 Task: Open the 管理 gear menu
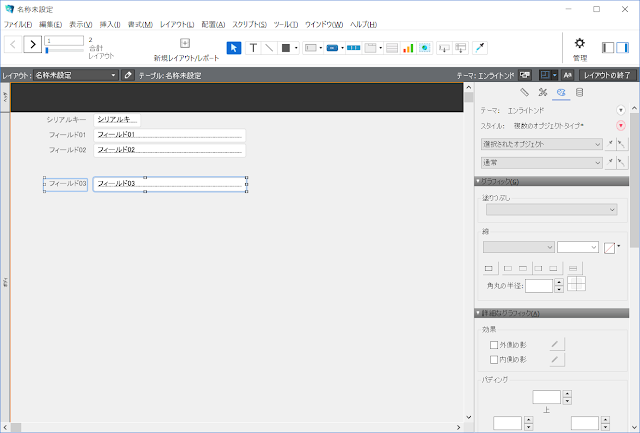(580, 43)
